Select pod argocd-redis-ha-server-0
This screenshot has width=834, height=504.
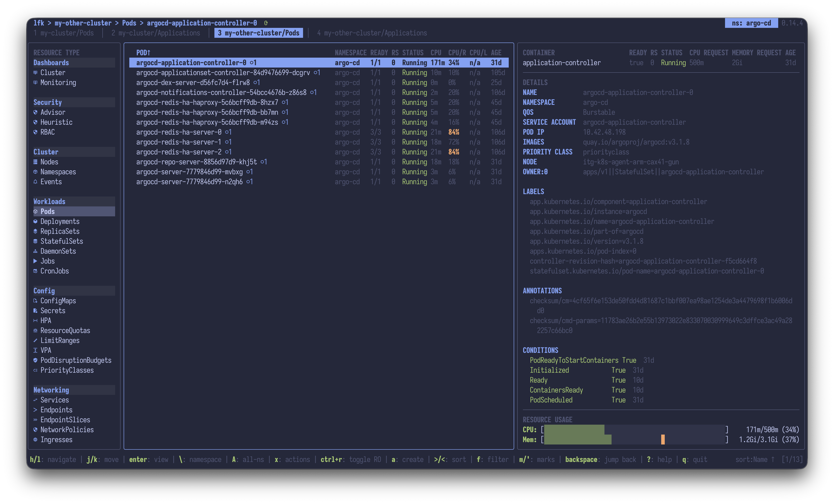pyautogui.click(x=318, y=132)
